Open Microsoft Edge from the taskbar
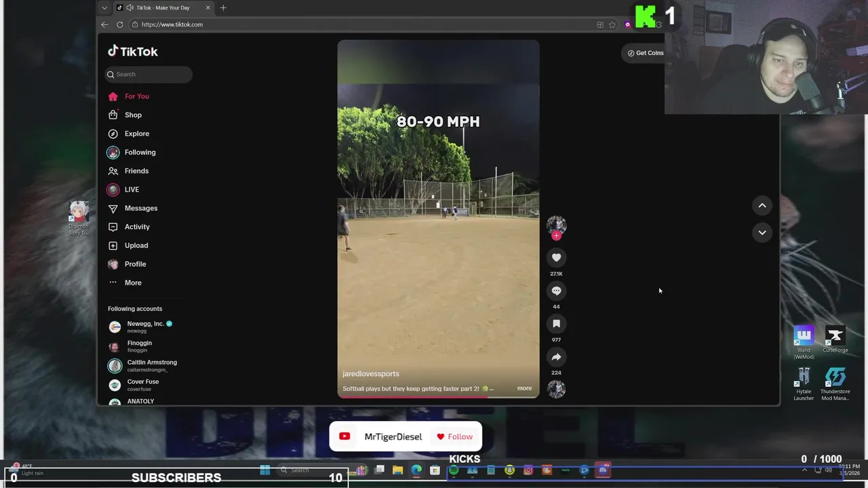This screenshot has width=868, height=488. 416,470
